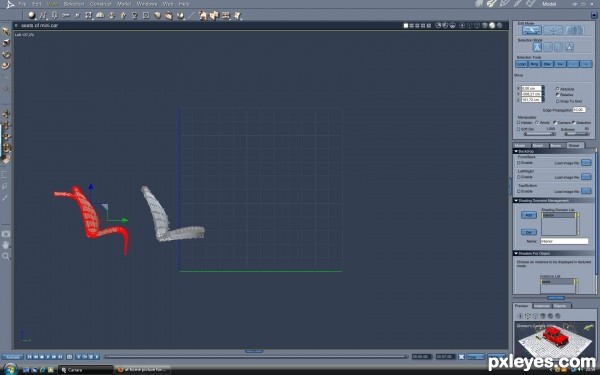The height and width of the screenshot is (375, 600).
Task: Switch to the Bones tab
Action: [x=556, y=145]
